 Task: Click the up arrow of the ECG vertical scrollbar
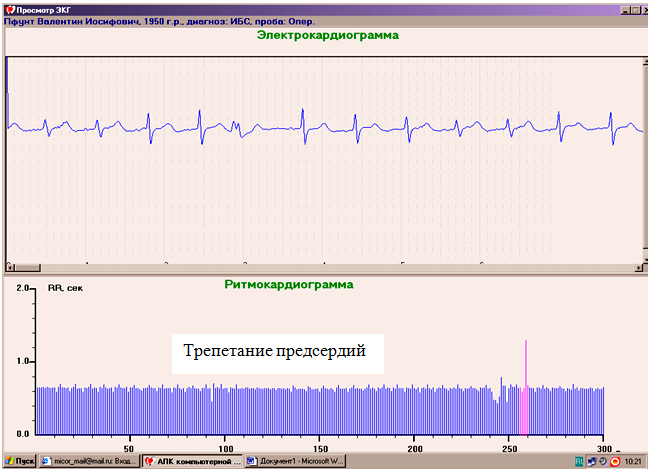(645, 62)
